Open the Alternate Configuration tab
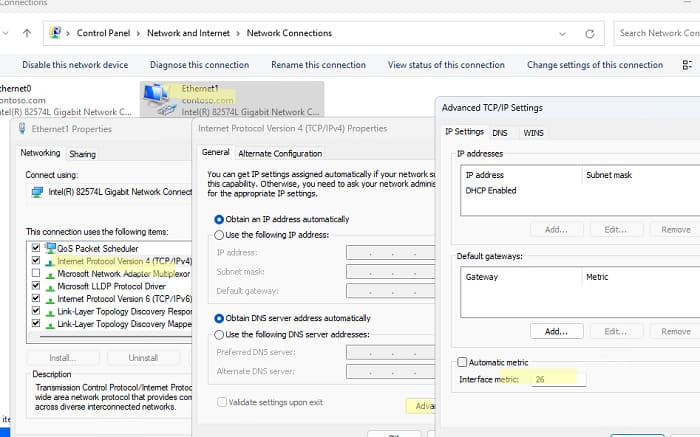 tap(279, 153)
